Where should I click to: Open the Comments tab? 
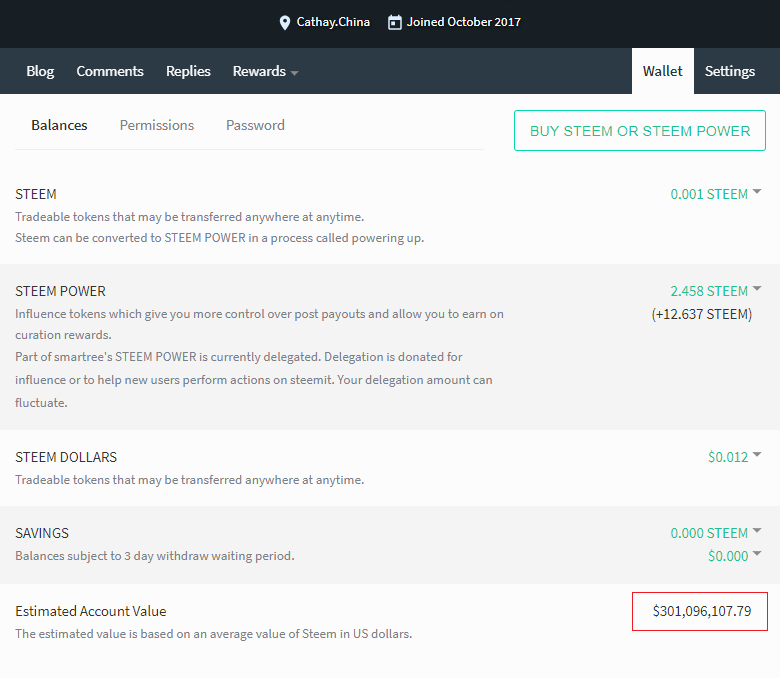pos(110,71)
